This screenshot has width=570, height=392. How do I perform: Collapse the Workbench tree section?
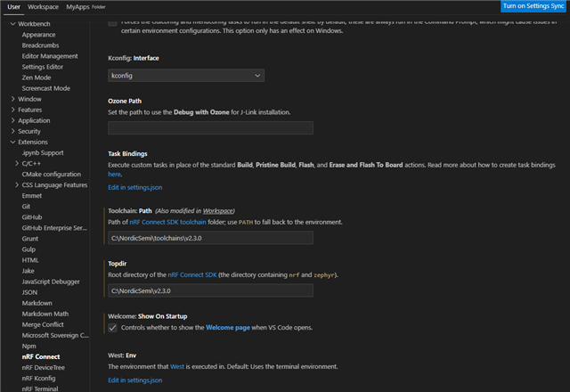(13, 24)
